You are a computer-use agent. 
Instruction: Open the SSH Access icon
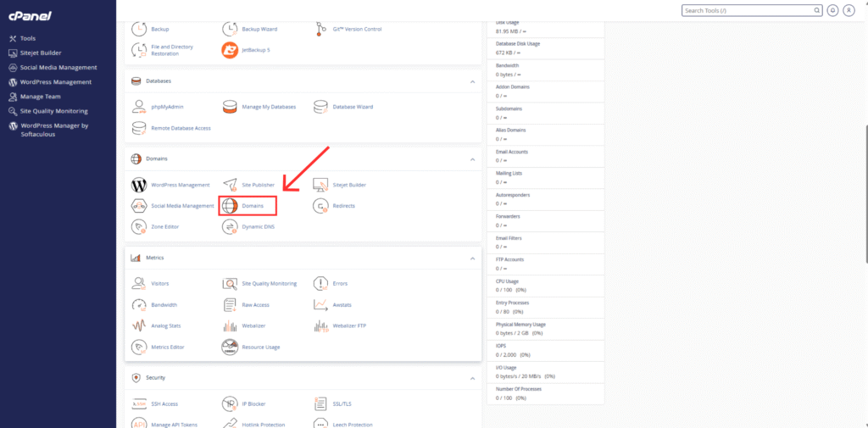click(x=138, y=403)
